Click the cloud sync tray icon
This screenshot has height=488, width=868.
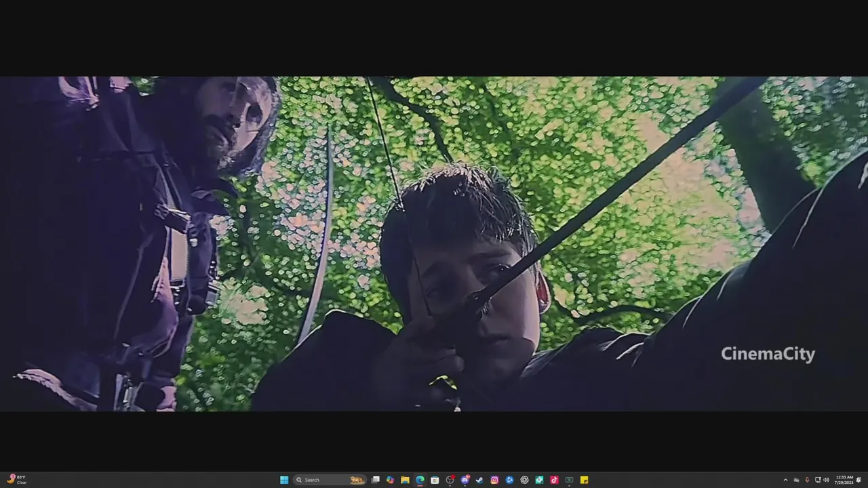[x=796, y=480]
